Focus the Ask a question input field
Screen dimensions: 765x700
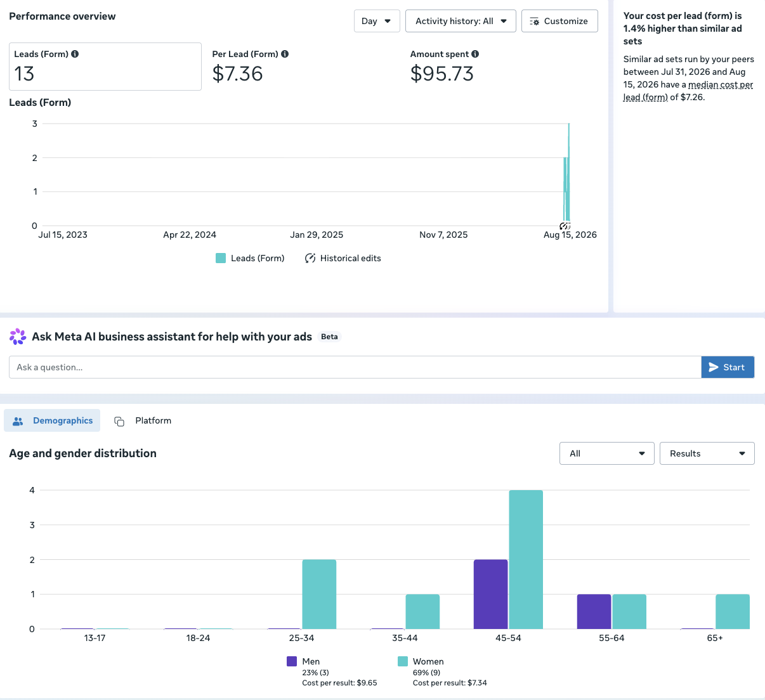(x=355, y=367)
